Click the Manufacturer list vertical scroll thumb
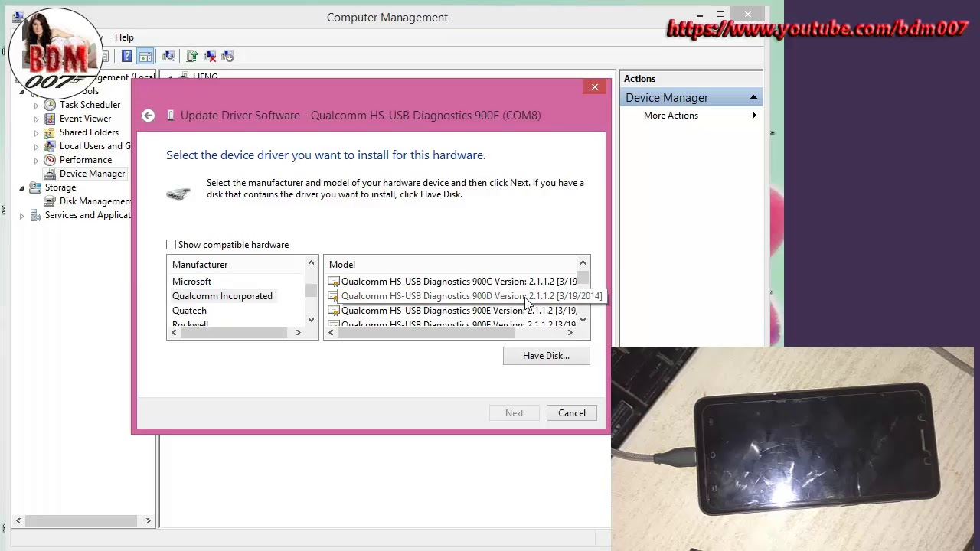The height and width of the screenshot is (551, 980). [311, 291]
